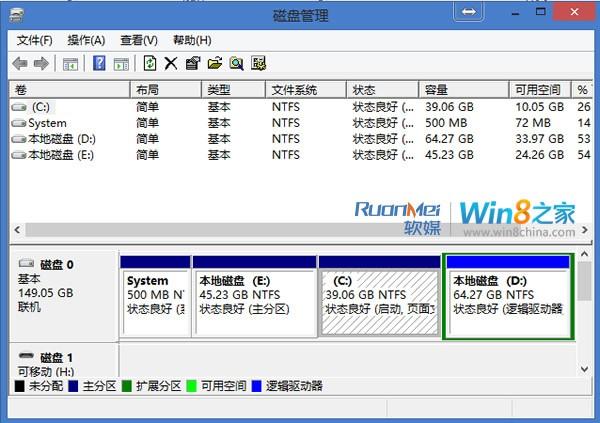
Task: Sort by the 文件系统 column header
Action: tap(306, 90)
